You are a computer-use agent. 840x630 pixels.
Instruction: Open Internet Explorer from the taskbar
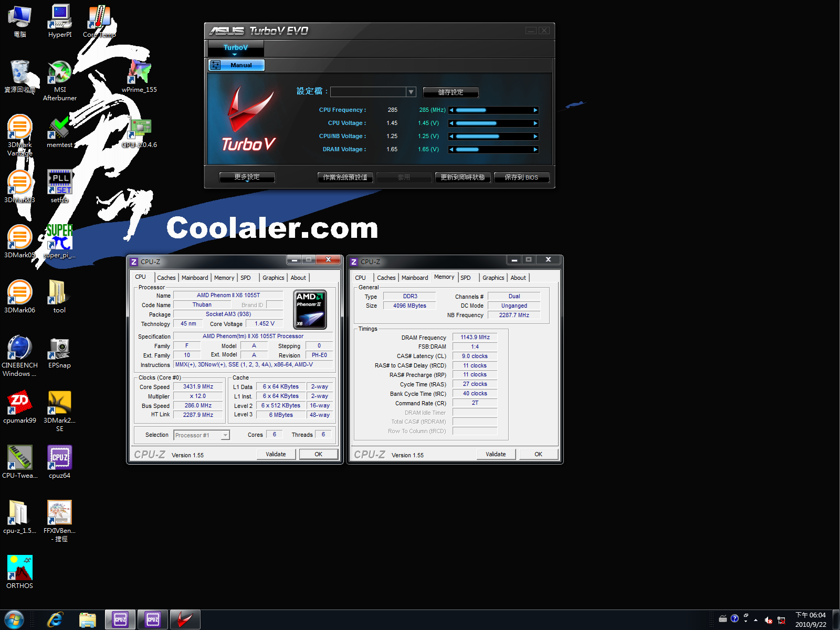55,620
